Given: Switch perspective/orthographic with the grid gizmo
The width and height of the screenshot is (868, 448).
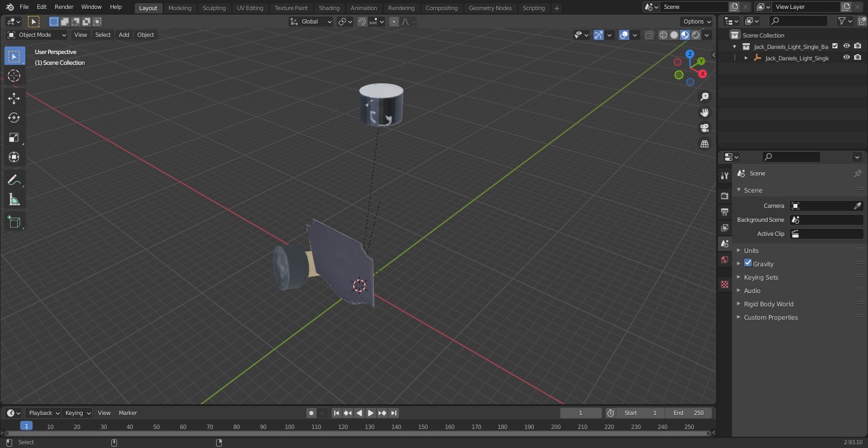Looking at the screenshot, I should tap(704, 144).
